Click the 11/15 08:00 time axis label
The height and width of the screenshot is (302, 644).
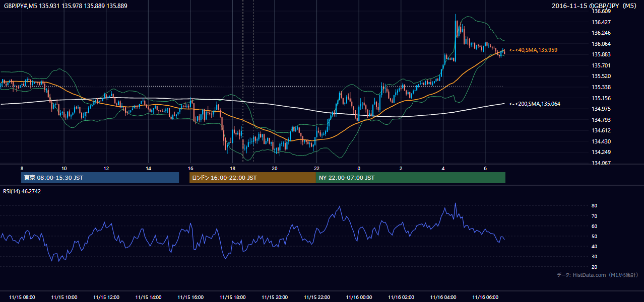22,297
